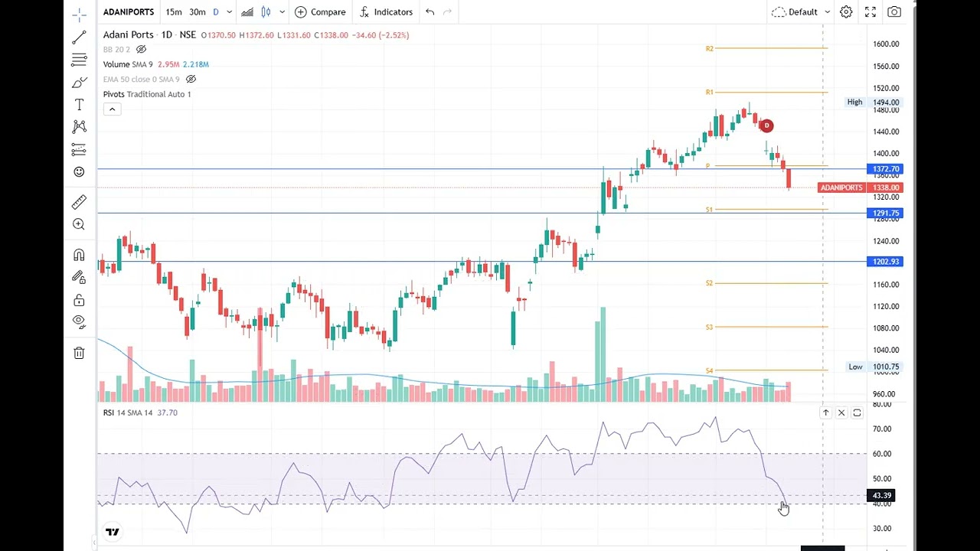
Task: Switch to the 30m timeframe
Action: point(198,12)
